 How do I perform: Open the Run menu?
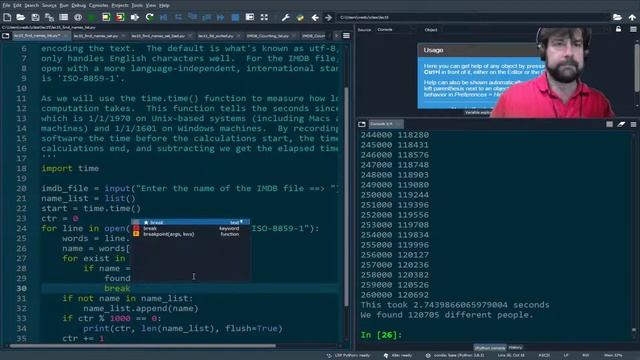click(64, 5)
